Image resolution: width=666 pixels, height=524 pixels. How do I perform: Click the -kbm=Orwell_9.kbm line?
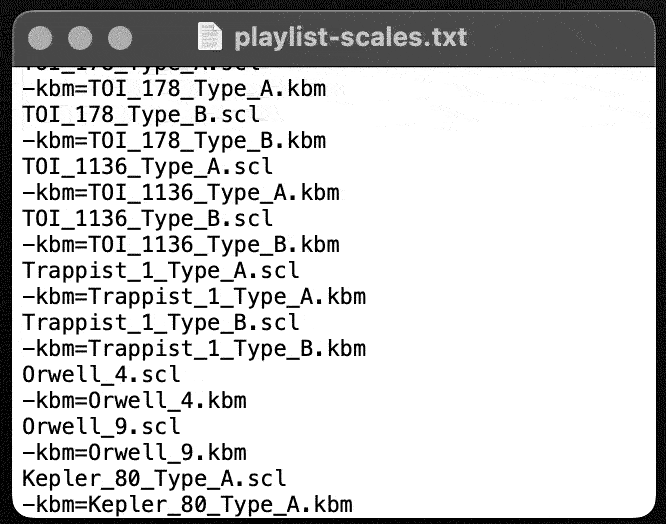click(134, 453)
